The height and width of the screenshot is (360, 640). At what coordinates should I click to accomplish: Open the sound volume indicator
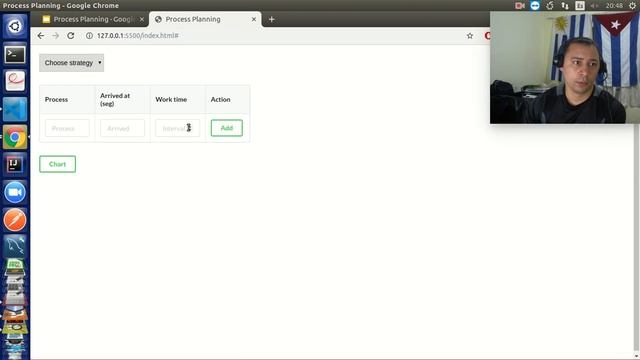tap(594, 5)
